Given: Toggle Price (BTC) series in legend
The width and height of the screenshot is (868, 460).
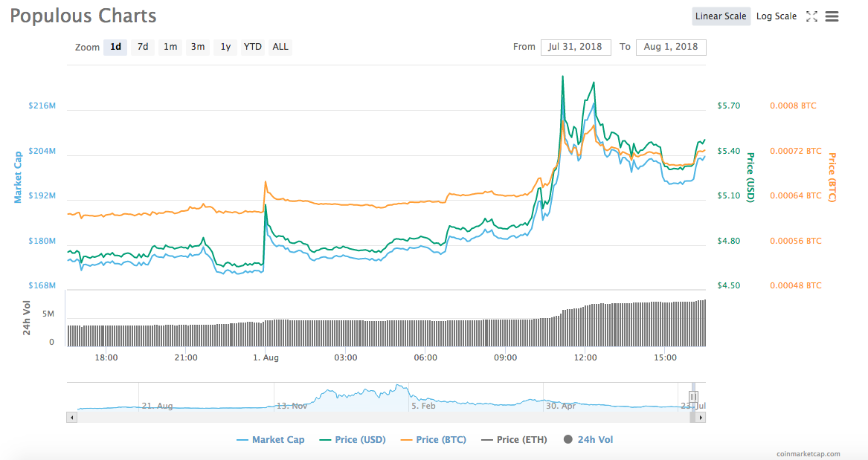Looking at the screenshot, I should (x=434, y=440).
